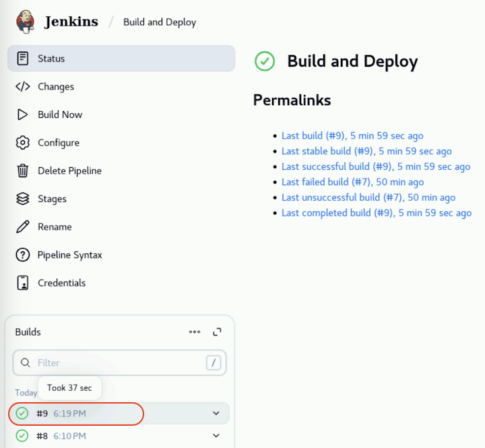485x448 pixels.
Task: Click the Credentials phone icon
Action: [x=23, y=283]
